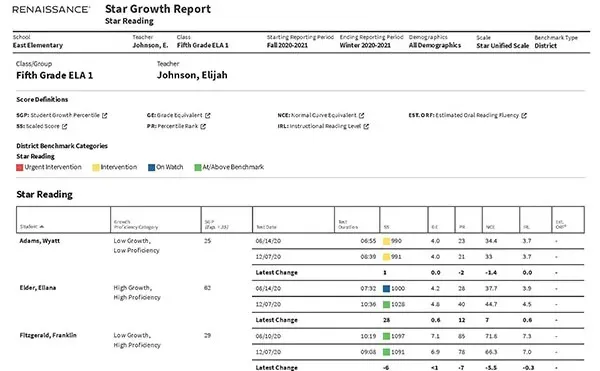Screen dimensions: 600x371
Task: Click Estimated Oral Reading Fluency definition link
Action: point(477,115)
